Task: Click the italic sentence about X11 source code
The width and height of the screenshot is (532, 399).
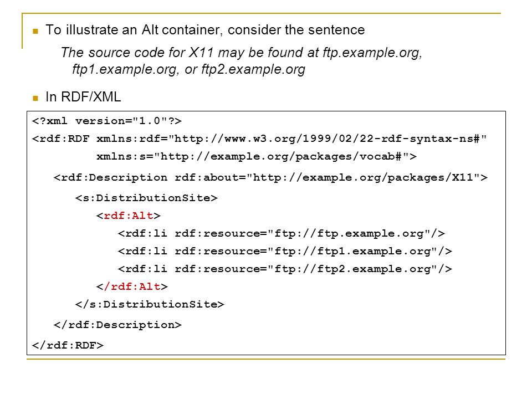Action: [x=241, y=61]
